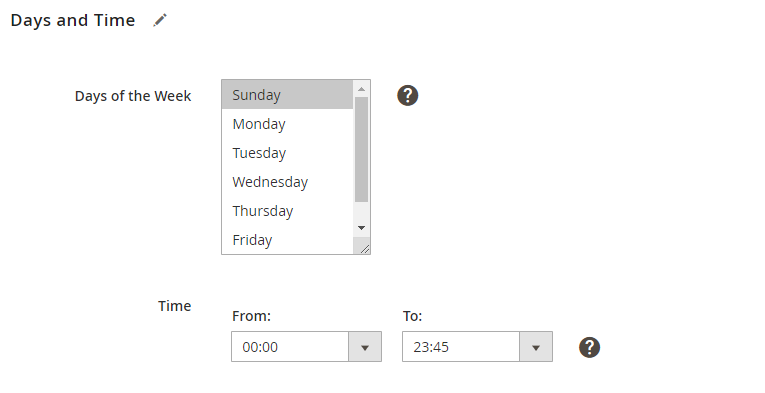Screen dimensions: 765x393
Task: Click the scrollbar track below the thumb
Action: click(x=361, y=211)
